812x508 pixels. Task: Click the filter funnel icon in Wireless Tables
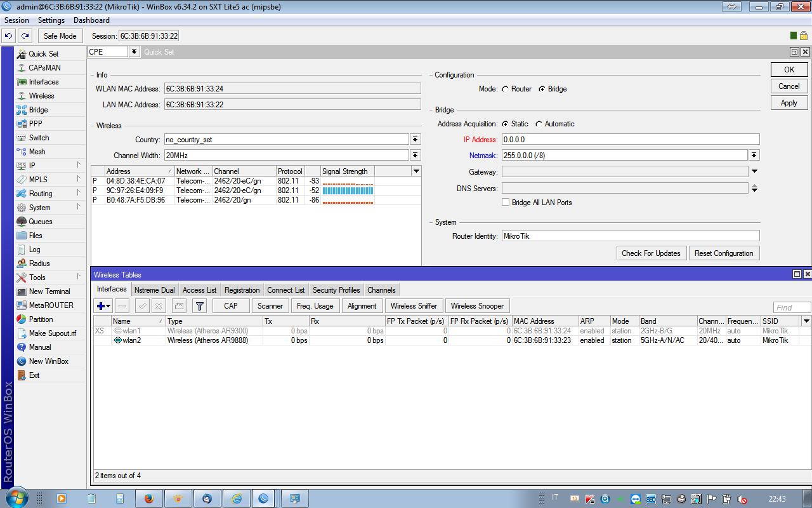199,305
